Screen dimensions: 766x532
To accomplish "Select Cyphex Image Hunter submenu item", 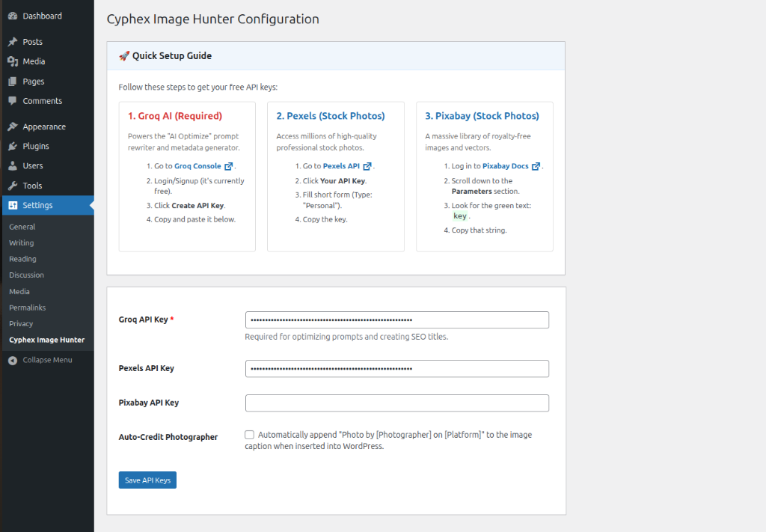I will tap(47, 340).
